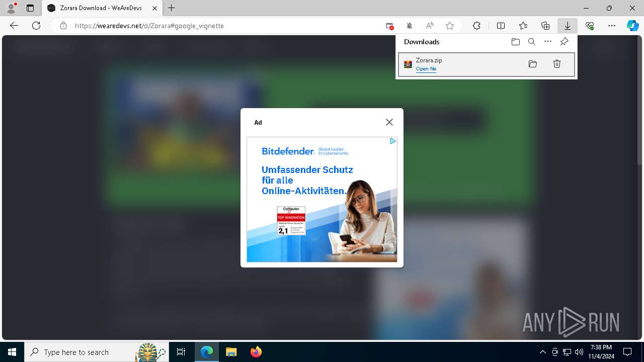
Task: Open Task View on the taskbar
Action: pyautogui.click(x=181, y=352)
